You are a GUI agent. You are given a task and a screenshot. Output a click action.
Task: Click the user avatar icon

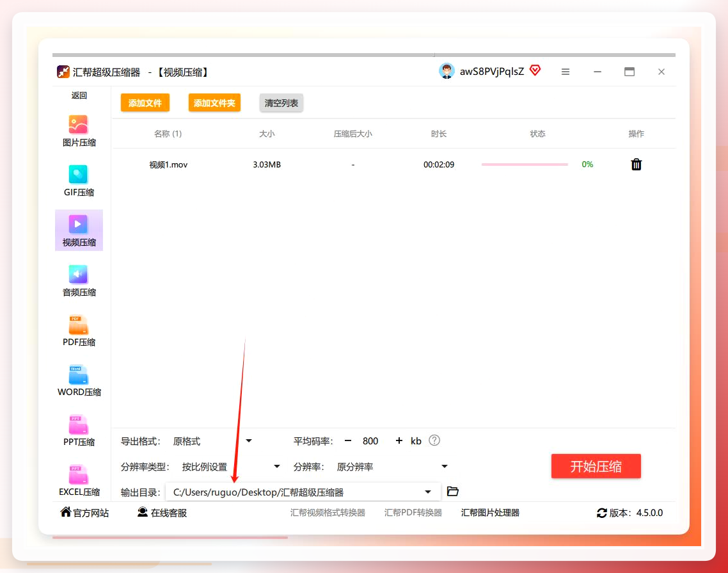pos(447,71)
